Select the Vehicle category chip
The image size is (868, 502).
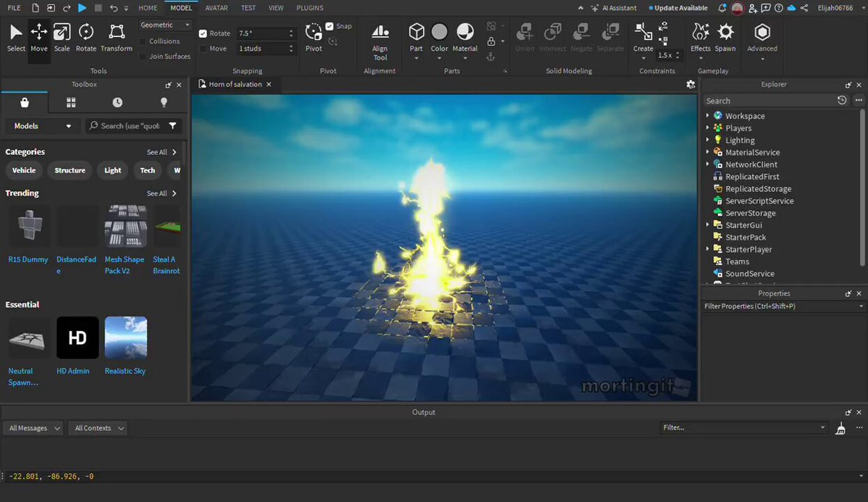click(x=24, y=170)
